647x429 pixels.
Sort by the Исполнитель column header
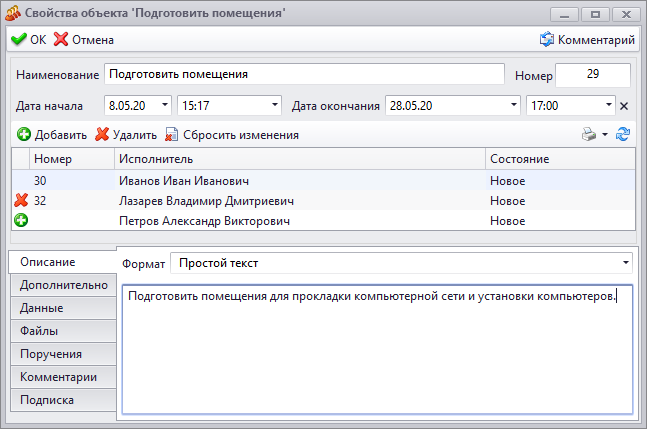(x=300, y=159)
